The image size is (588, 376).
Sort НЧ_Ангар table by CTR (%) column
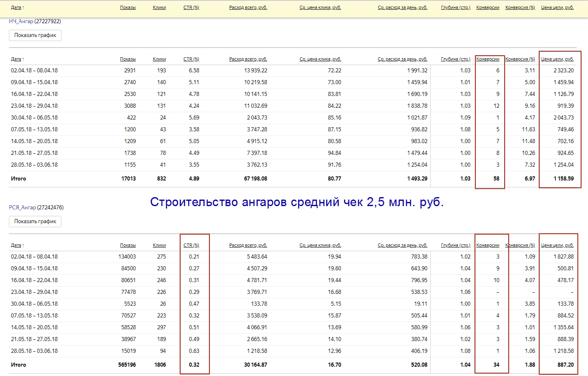coord(191,59)
